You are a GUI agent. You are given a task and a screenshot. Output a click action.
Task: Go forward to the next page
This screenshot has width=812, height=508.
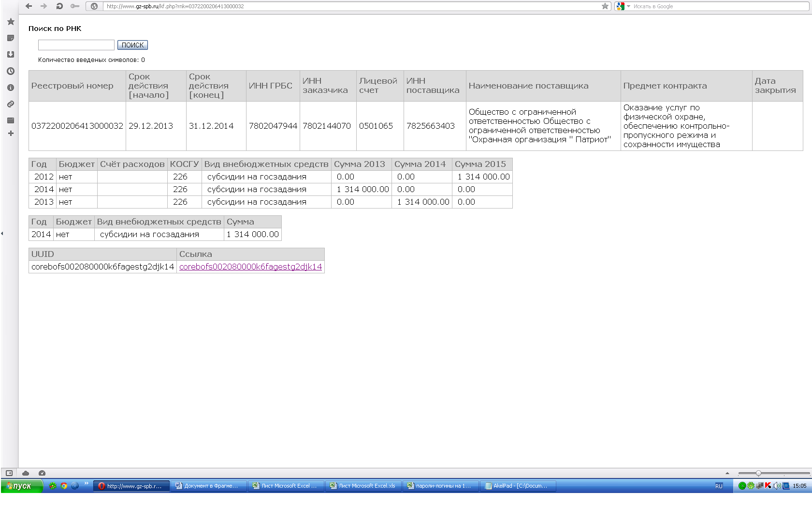(43, 6)
